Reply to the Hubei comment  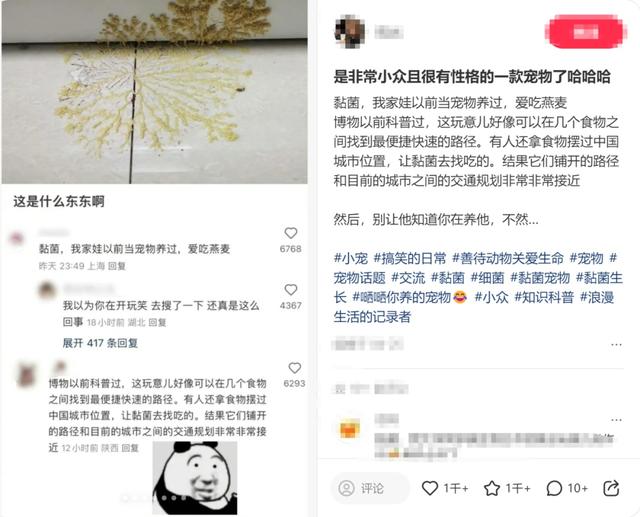157,323
